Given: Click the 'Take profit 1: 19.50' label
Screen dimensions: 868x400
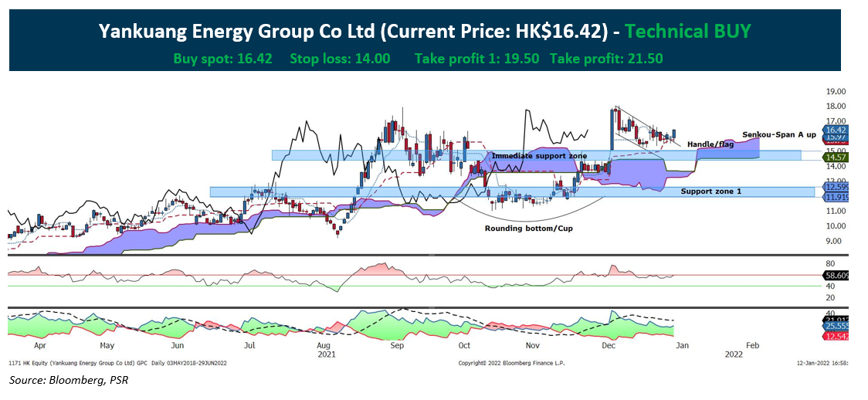Looking at the screenshot, I should click(476, 58).
